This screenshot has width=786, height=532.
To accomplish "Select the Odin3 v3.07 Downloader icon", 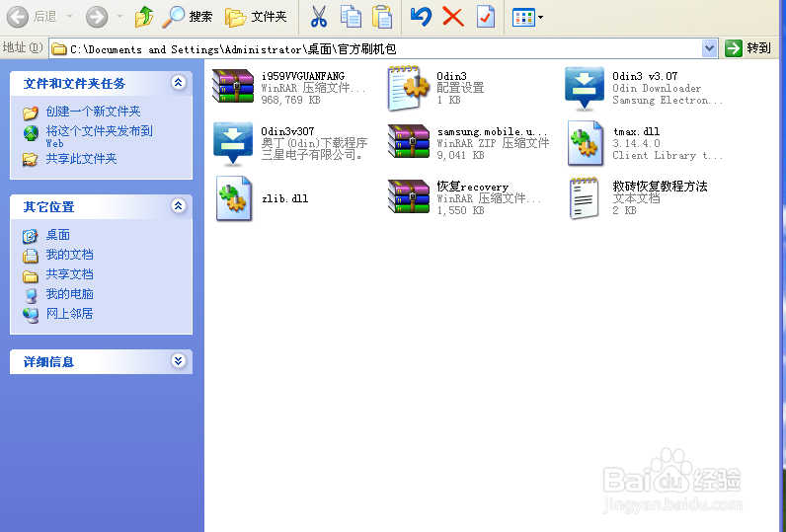I will coord(584,89).
